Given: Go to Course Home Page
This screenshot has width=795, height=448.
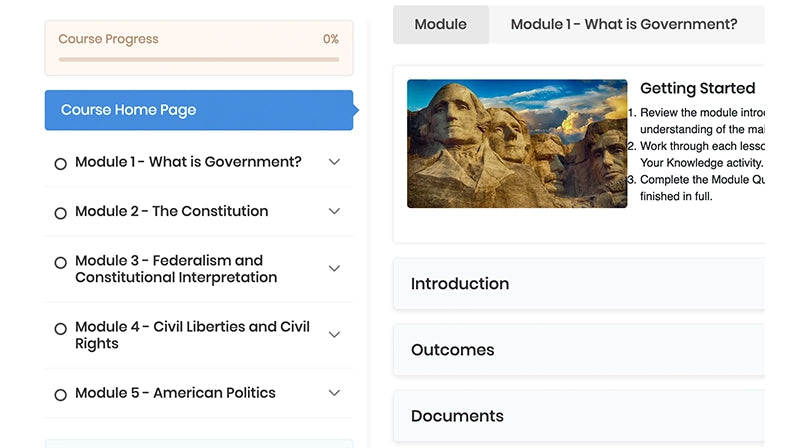Looking at the screenshot, I should coord(198,110).
